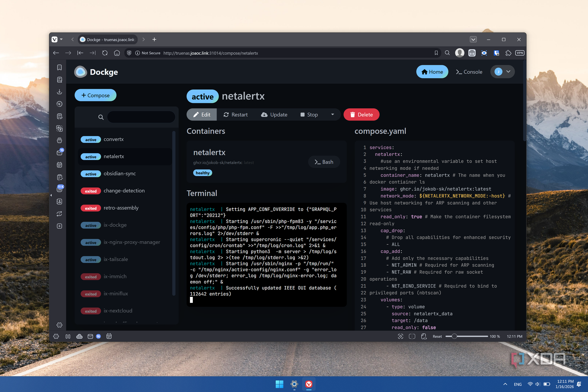Delete the netalertx stack
This screenshot has width=588, height=392.
point(361,114)
